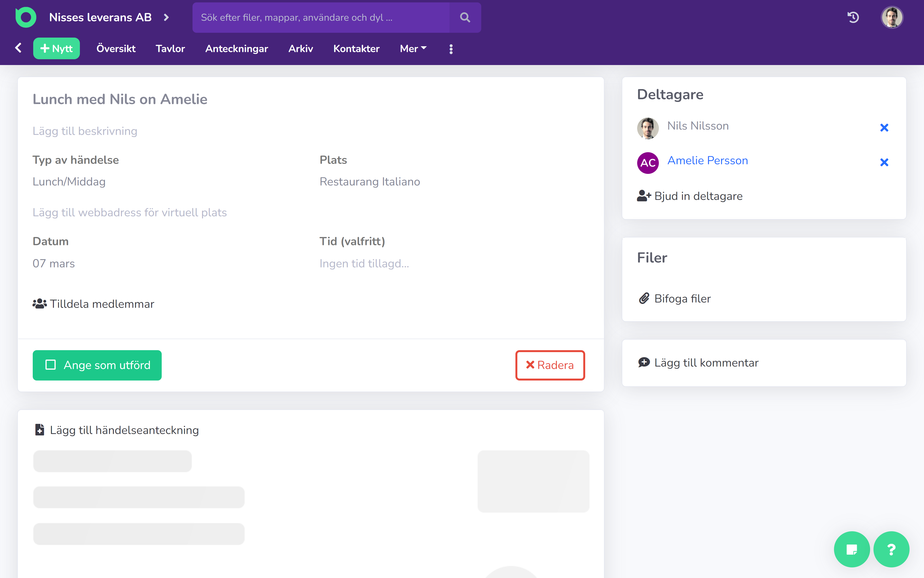Screen dimensions: 924x578
Task: Click Lägg till händelseanteckning text
Action: pyautogui.click(x=124, y=430)
